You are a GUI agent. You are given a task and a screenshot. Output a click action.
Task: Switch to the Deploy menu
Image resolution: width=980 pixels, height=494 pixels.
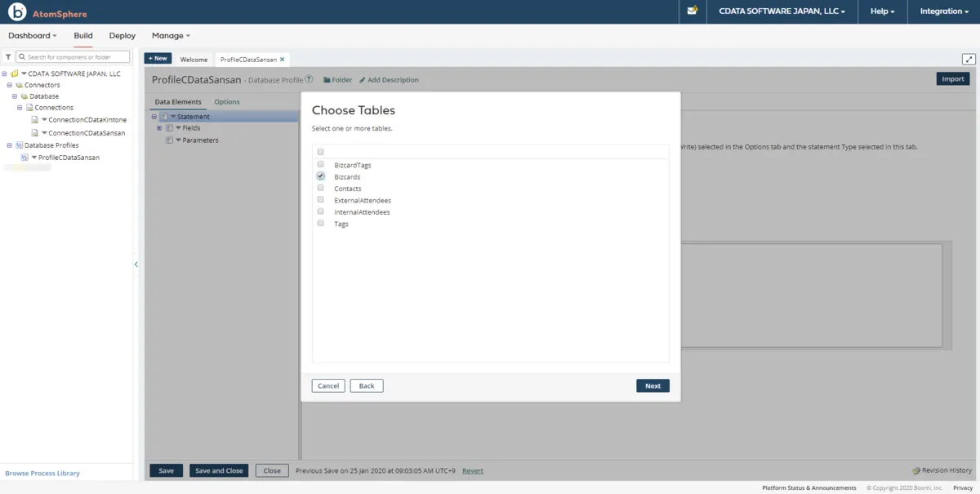click(122, 36)
